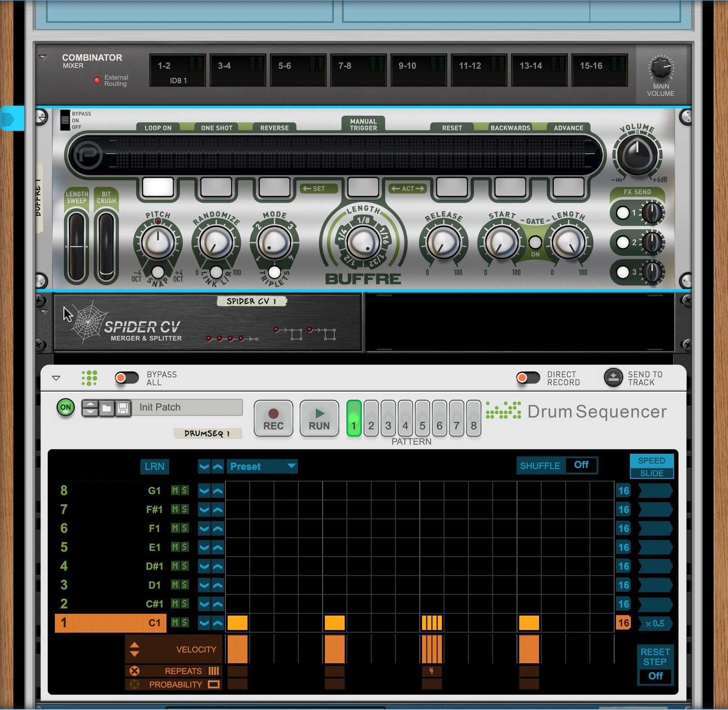Shift all lanes up arrow in header
Image resolution: width=728 pixels, height=710 pixels.
218,466
